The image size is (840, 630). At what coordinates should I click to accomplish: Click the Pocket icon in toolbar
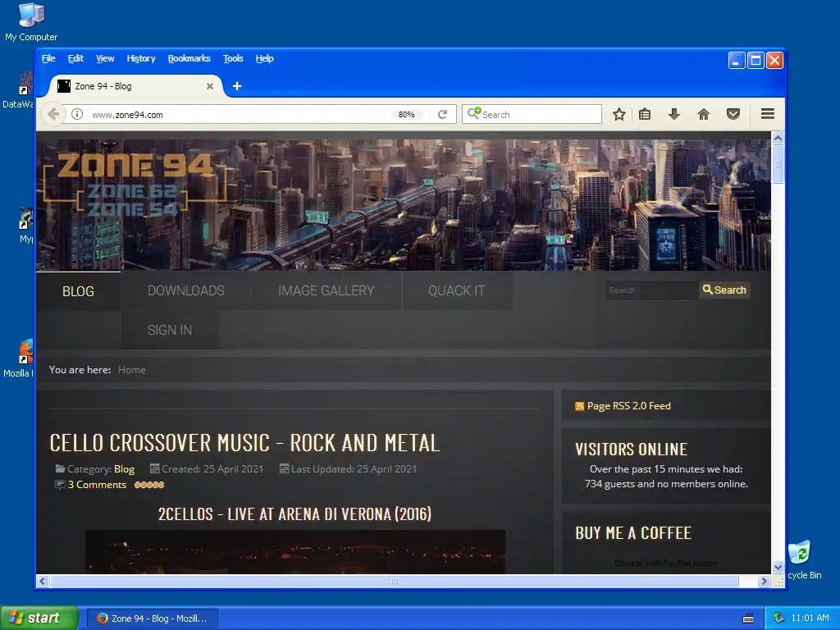(733, 114)
